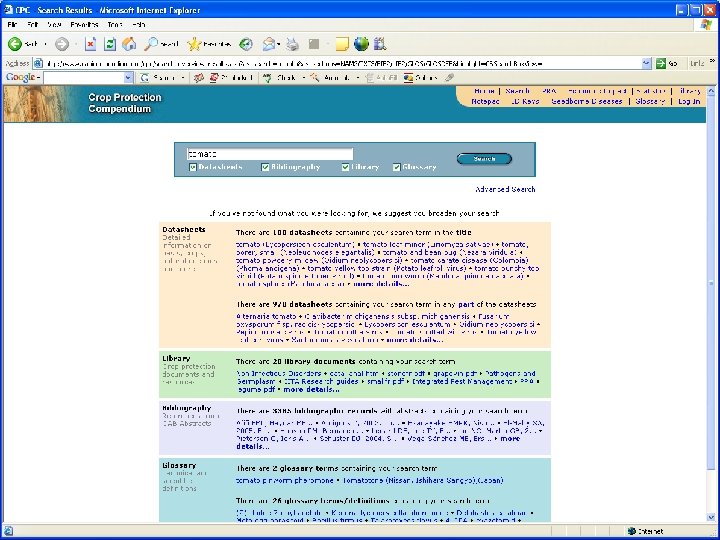Screen dimensions: 720x540
Task: Click the last IE toolbar icon
Action: coord(380,44)
